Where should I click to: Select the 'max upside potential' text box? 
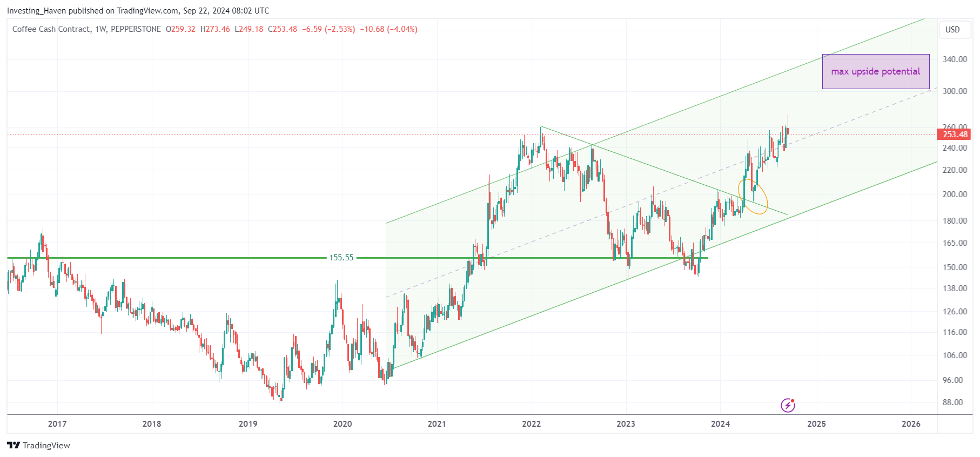[876, 71]
